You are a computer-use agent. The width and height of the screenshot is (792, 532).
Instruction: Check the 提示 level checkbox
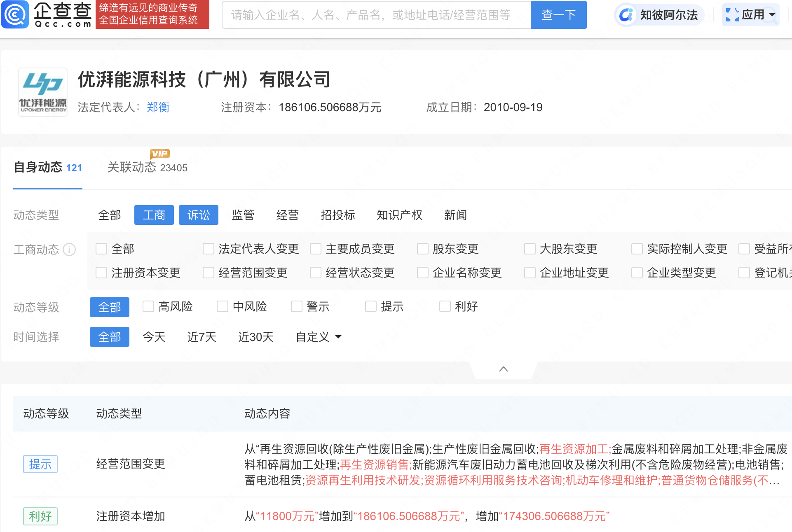(x=371, y=306)
